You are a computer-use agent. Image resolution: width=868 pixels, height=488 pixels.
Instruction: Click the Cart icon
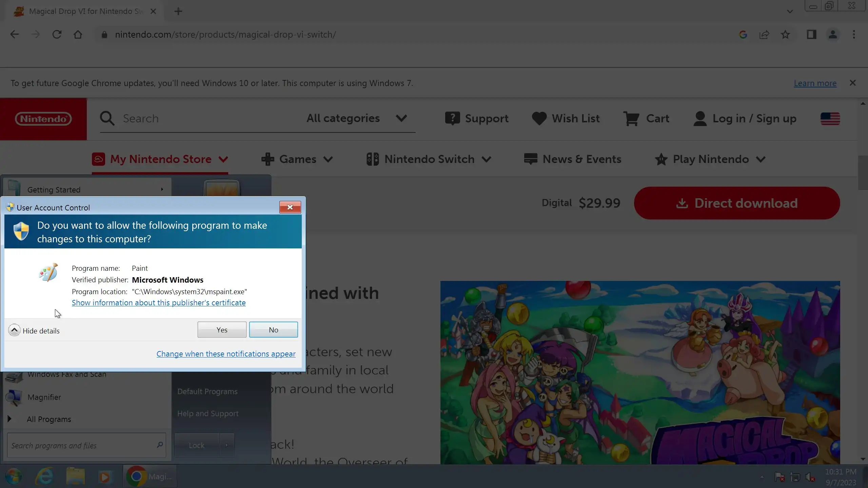click(631, 119)
